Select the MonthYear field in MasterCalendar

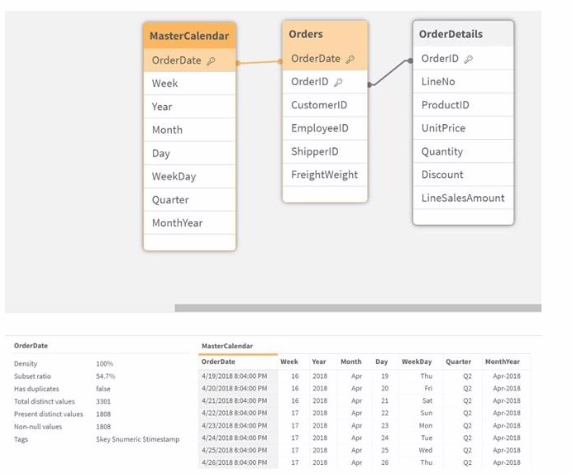[x=190, y=223]
